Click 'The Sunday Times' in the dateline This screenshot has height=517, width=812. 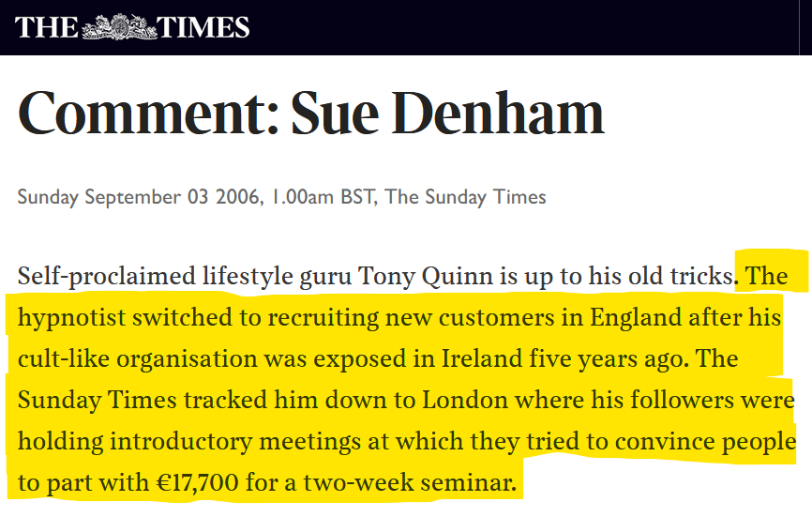tap(466, 197)
